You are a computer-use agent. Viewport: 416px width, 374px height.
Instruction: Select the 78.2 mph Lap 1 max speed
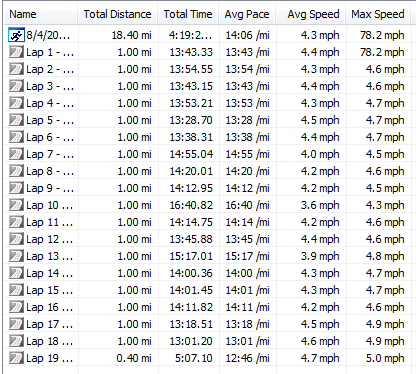[382, 52]
